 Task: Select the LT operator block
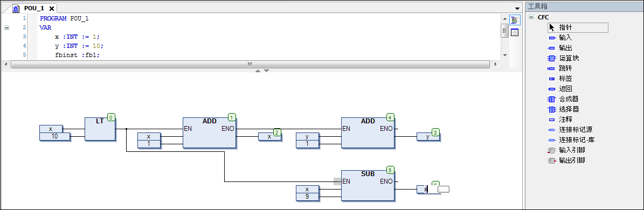100,129
